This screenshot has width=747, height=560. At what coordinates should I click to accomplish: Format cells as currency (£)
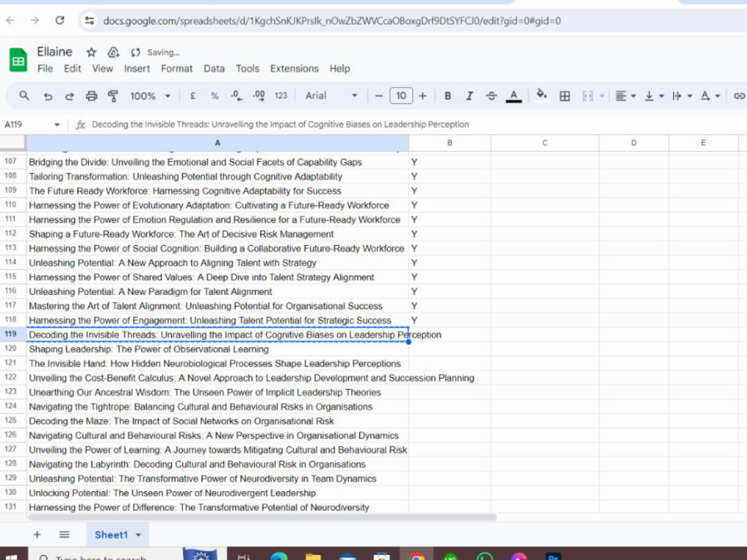coord(193,96)
